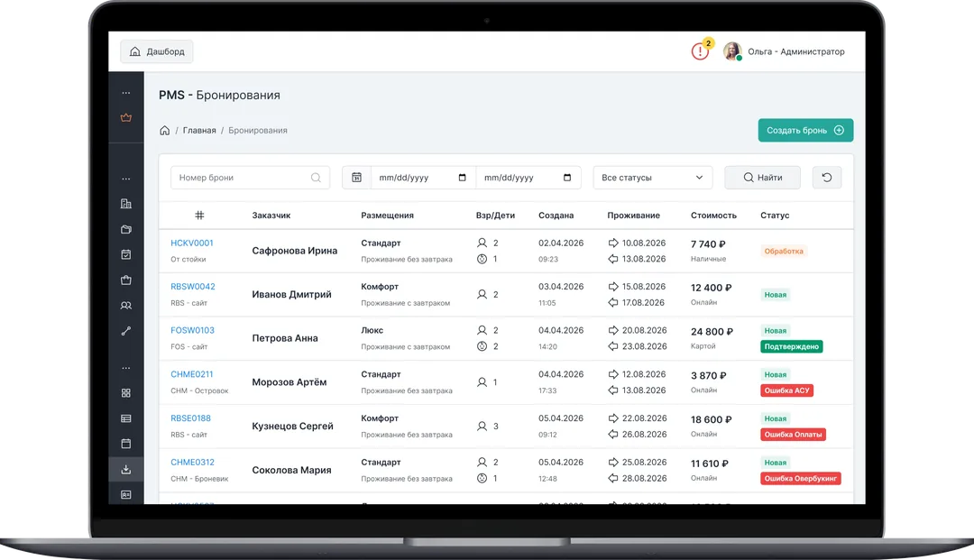Click customer name Иванов Дмитрий
974x560 pixels.
pos(292,294)
